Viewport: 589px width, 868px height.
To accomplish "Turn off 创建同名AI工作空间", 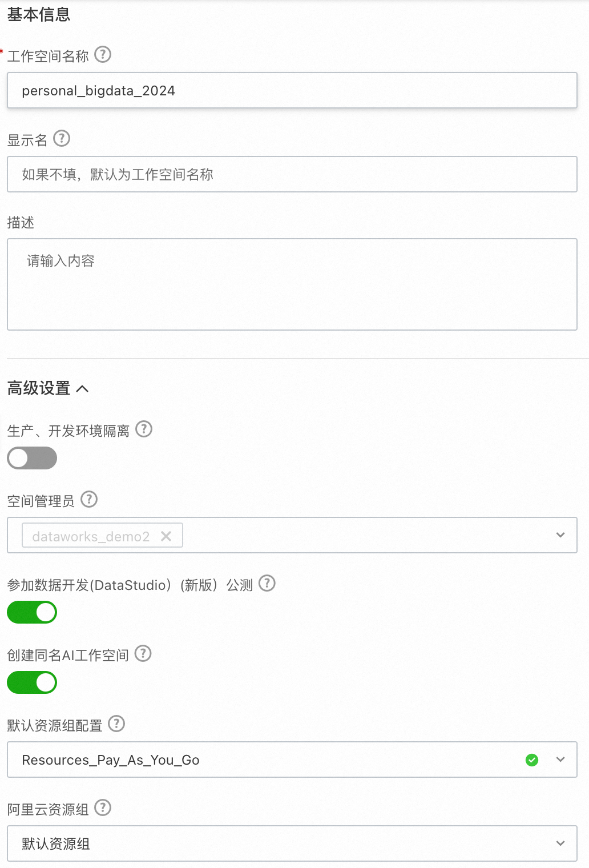I will click(x=31, y=682).
